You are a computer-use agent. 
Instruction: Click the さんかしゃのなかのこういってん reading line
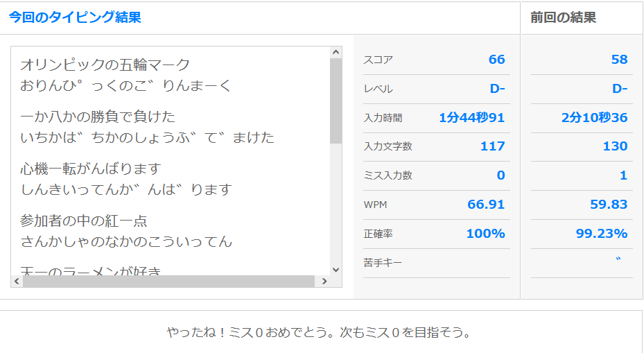click(x=126, y=242)
